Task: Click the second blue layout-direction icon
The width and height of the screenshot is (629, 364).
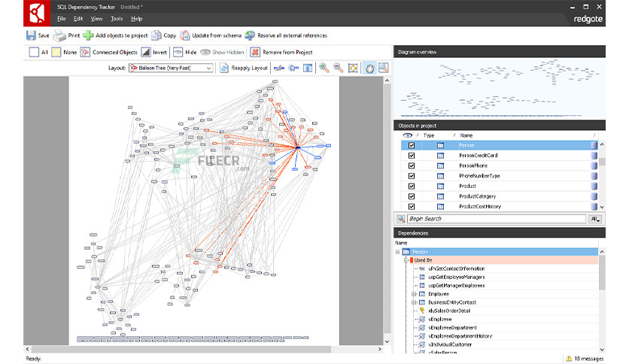Action: click(294, 68)
